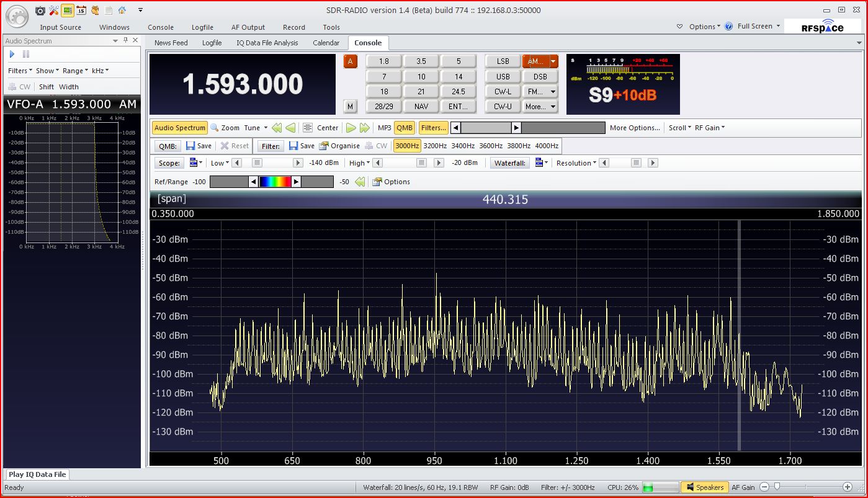Select the 3200Hz filter width
This screenshot has height=498, width=868.
(x=435, y=146)
